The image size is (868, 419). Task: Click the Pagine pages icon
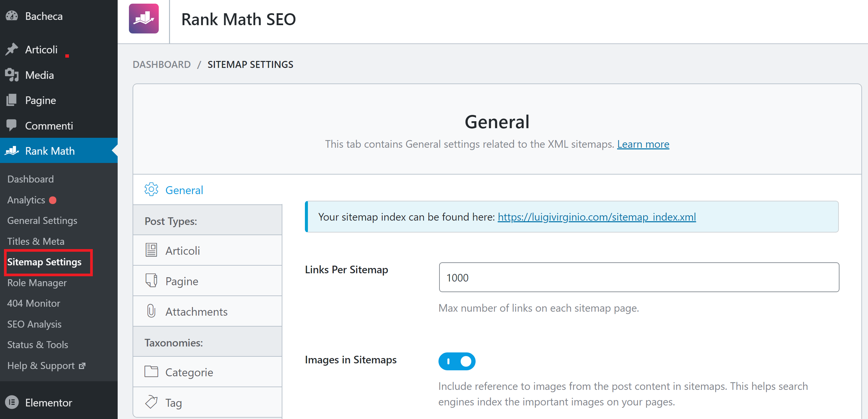click(12, 100)
